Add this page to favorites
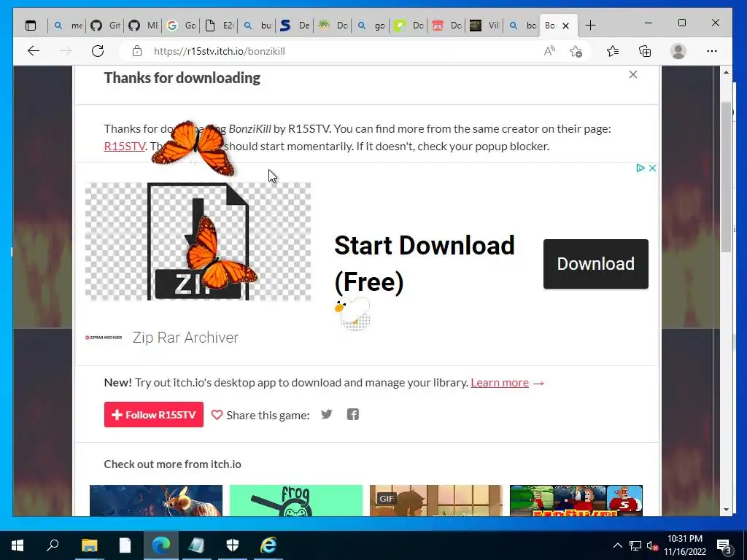The height and width of the screenshot is (560, 747). pyautogui.click(x=576, y=51)
